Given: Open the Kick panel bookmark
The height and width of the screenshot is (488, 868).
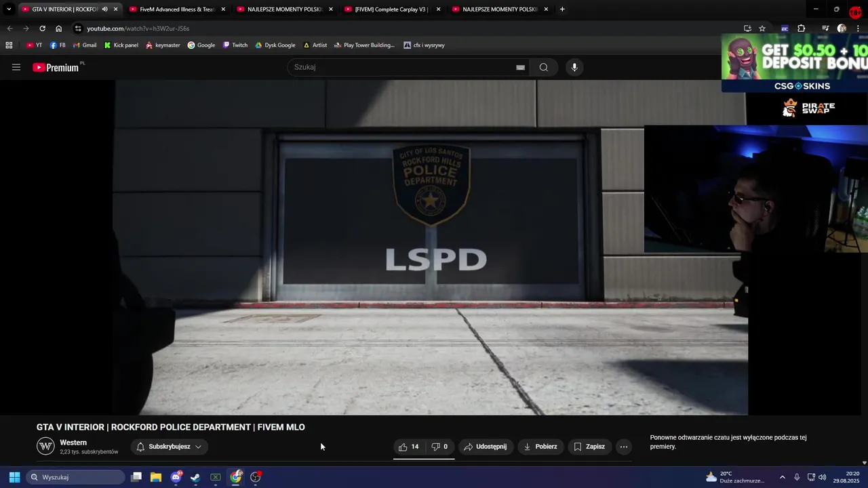Looking at the screenshot, I should point(121,45).
